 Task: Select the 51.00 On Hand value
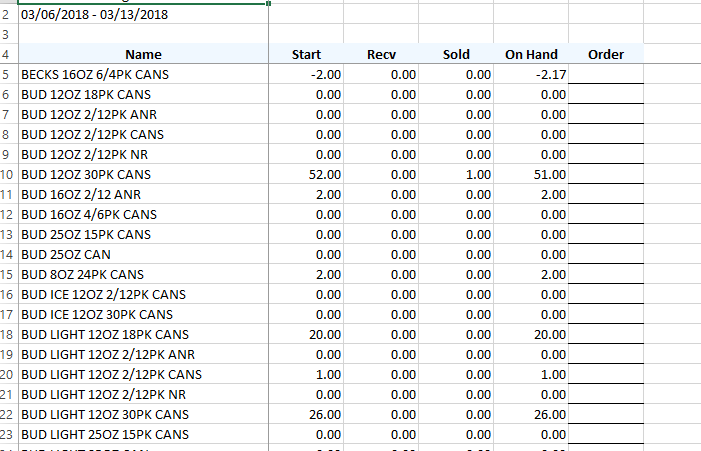[x=531, y=174]
